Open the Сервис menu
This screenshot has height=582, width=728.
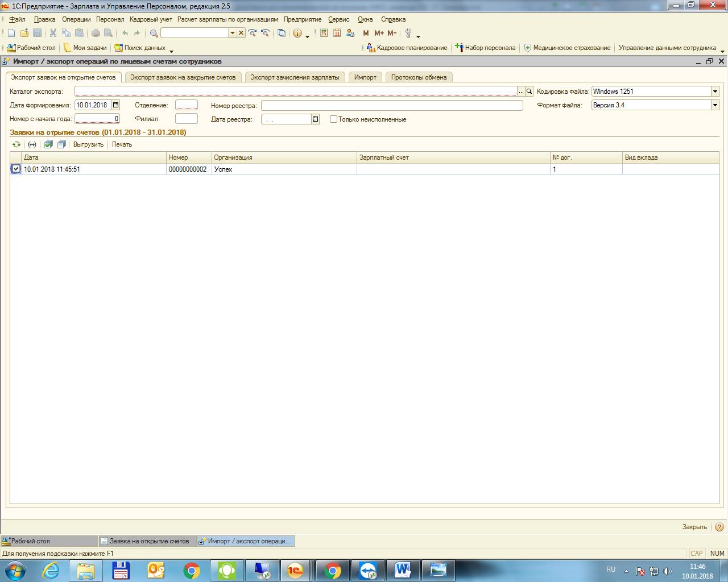click(x=339, y=19)
